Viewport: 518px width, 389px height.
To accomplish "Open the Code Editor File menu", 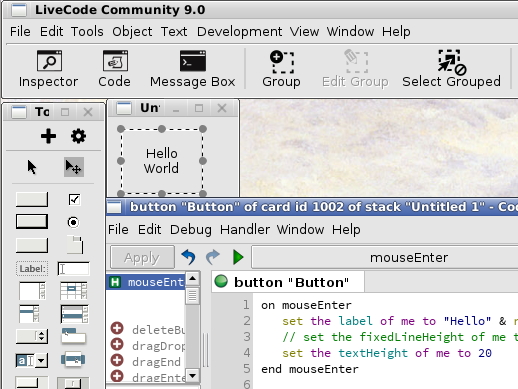I will [118, 230].
